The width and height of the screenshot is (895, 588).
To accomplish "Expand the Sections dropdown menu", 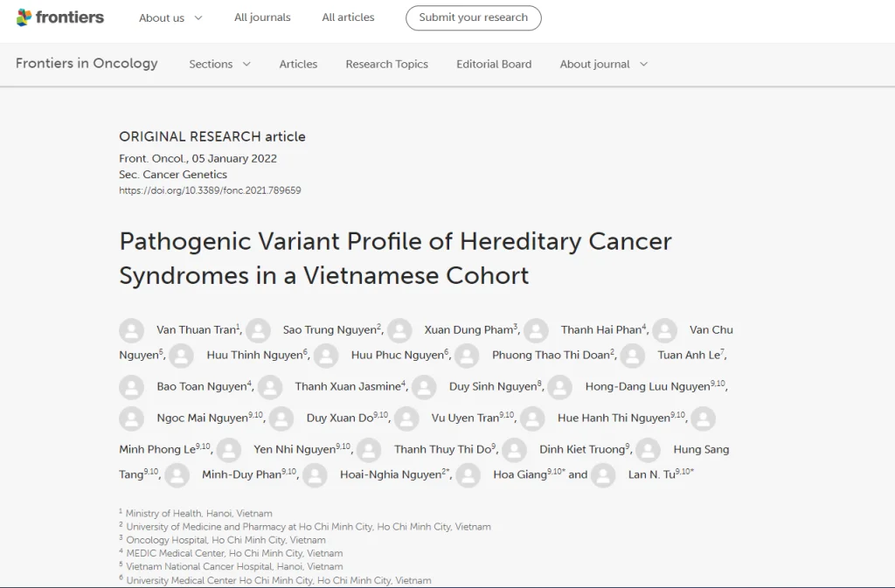I will (219, 64).
